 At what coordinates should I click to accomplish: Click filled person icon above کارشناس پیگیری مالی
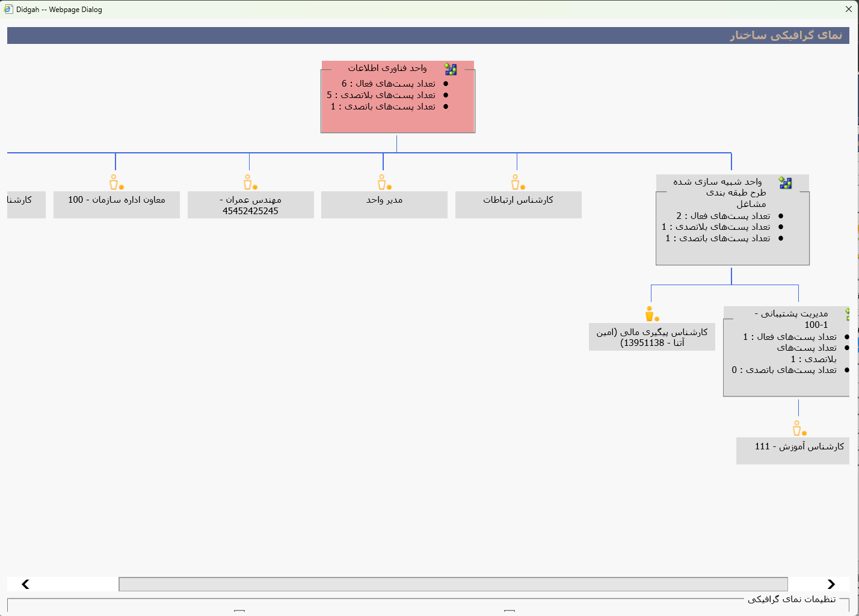pyautogui.click(x=650, y=314)
